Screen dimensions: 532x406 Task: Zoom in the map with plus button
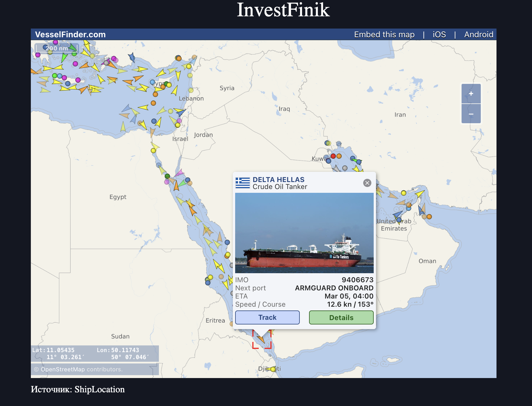[x=471, y=94]
